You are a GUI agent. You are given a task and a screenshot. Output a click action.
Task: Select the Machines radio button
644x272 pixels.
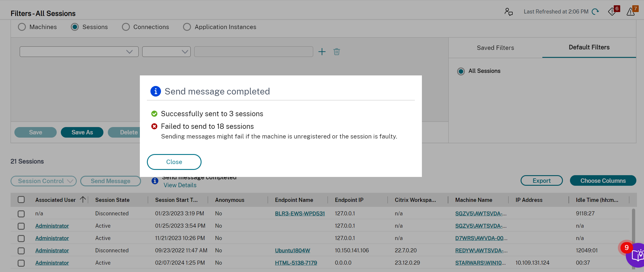pyautogui.click(x=22, y=27)
